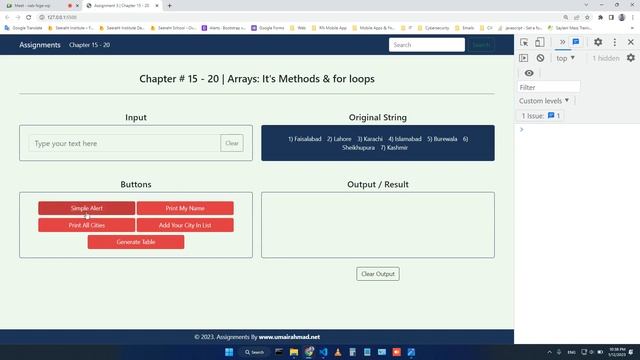The width and height of the screenshot is (640, 360).
Task: Select the DevTools inspect element tool
Action: pyautogui.click(x=524, y=42)
